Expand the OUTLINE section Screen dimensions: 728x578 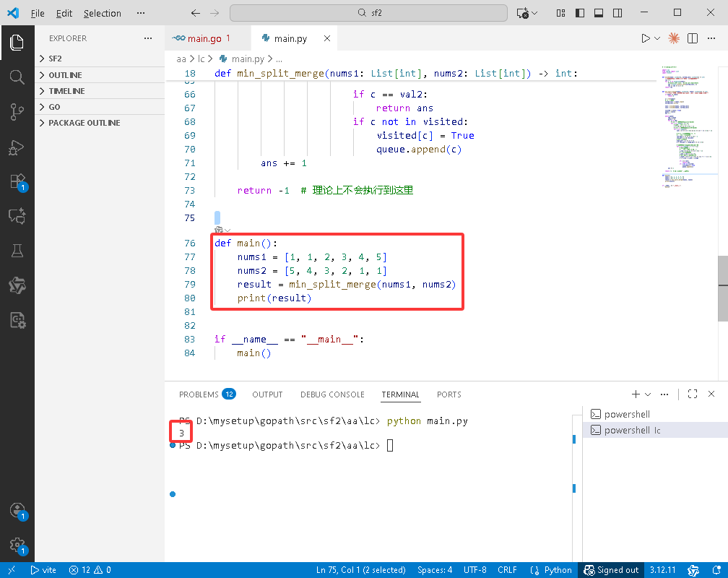point(100,75)
